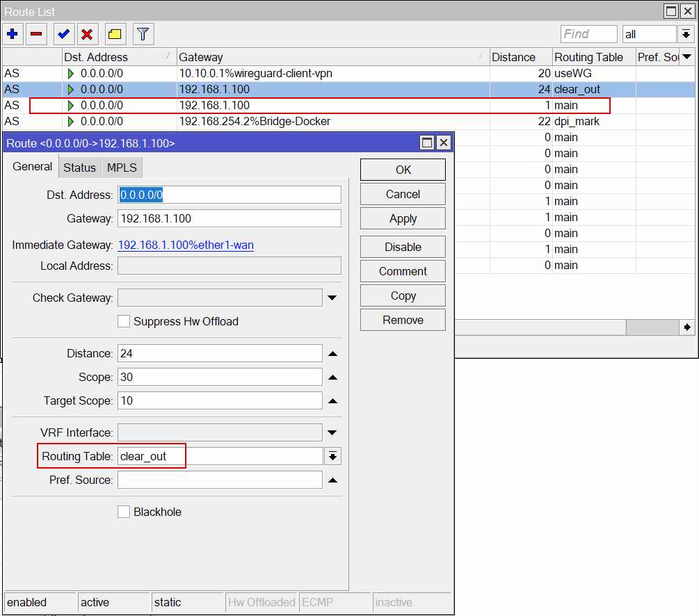Expand the Check Gateway dropdown arrow

tap(332, 298)
